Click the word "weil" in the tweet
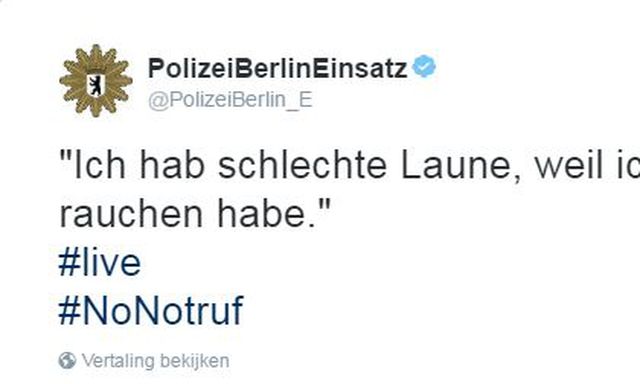 tap(569, 165)
